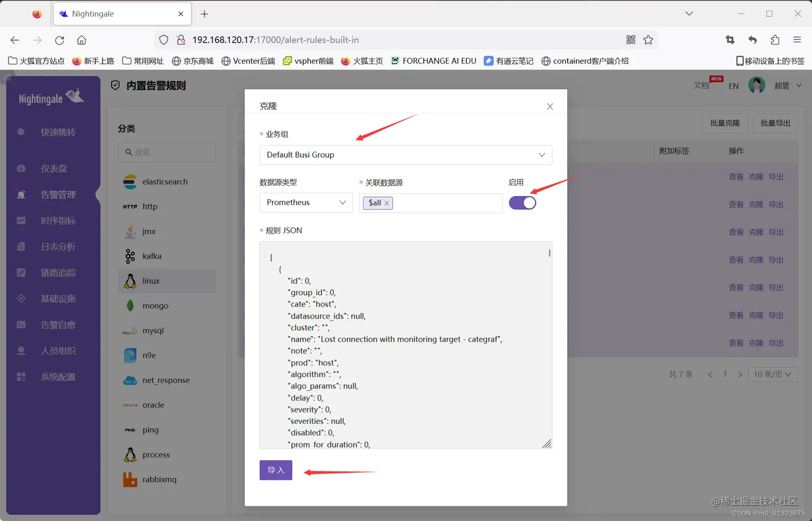The height and width of the screenshot is (521, 812).
Task: Expand the Prometheus datasource type dropdown
Action: click(306, 202)
